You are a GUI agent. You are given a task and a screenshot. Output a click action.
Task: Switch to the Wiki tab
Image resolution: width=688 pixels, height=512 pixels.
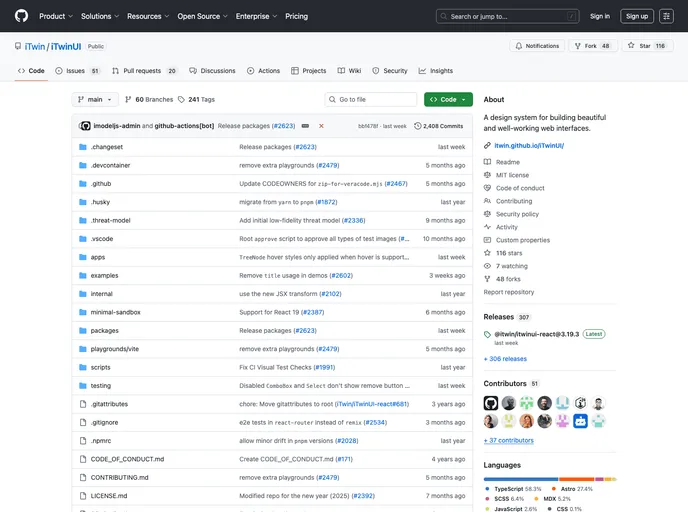point(349,71)
